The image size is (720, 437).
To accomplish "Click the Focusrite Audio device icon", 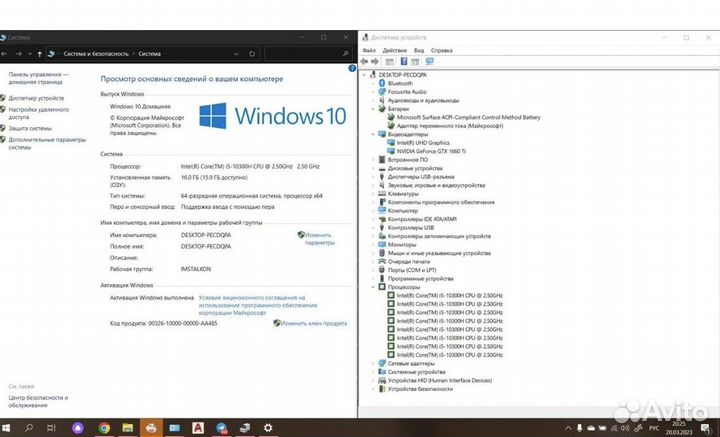I will click(x=383, y=92).
